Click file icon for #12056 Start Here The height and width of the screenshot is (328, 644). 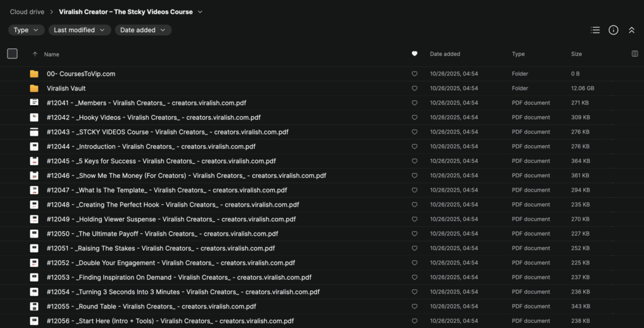34,321
